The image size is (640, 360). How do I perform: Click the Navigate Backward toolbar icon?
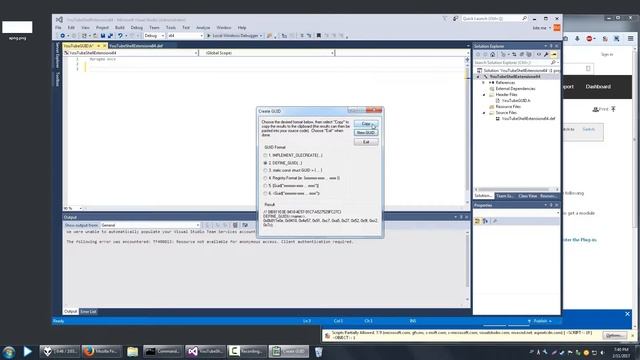pyautogui.click(x=62, y=36)
